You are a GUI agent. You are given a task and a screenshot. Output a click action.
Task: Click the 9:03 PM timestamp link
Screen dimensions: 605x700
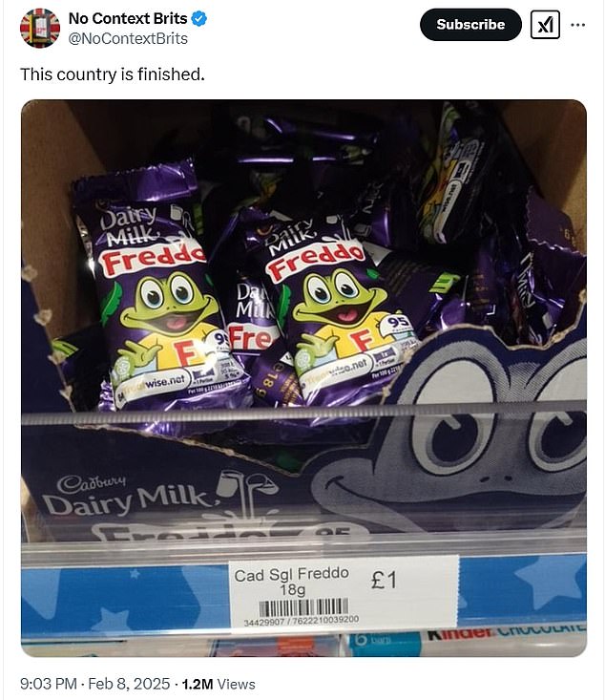[49, 684]
